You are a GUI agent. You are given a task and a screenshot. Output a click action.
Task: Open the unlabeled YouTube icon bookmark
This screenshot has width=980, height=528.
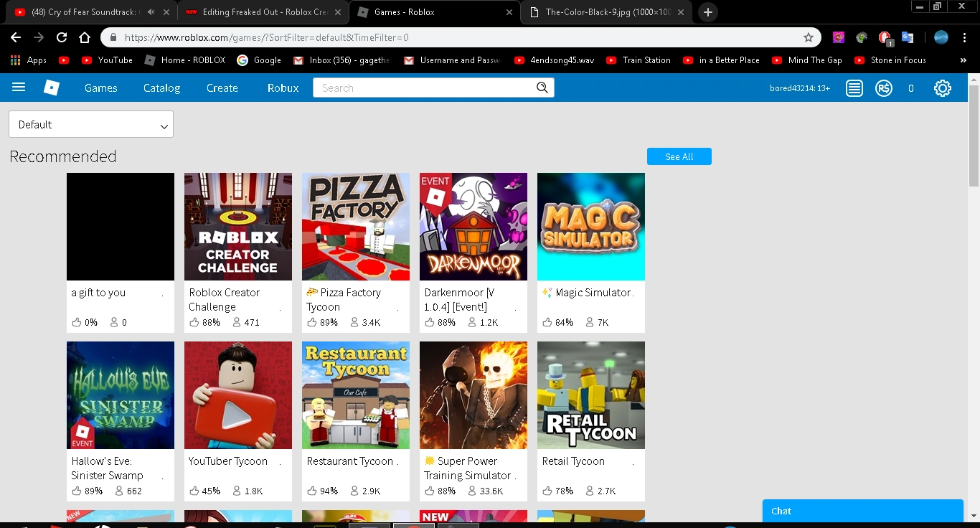tap(64, 60)
